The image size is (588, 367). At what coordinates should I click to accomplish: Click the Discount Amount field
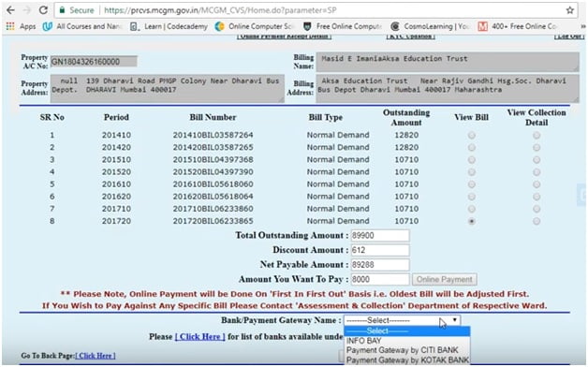click(x=380, y=250)
